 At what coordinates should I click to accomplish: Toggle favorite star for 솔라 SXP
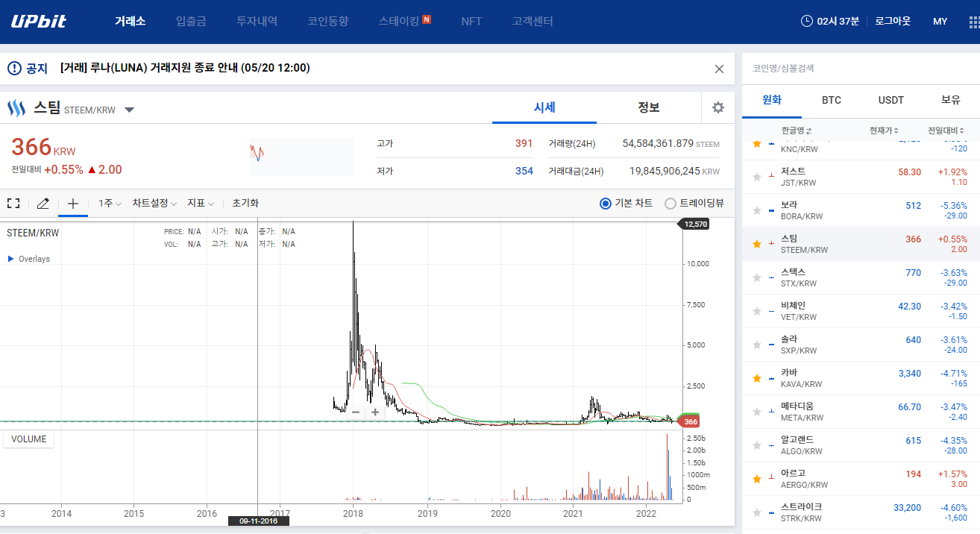(757, 345)
